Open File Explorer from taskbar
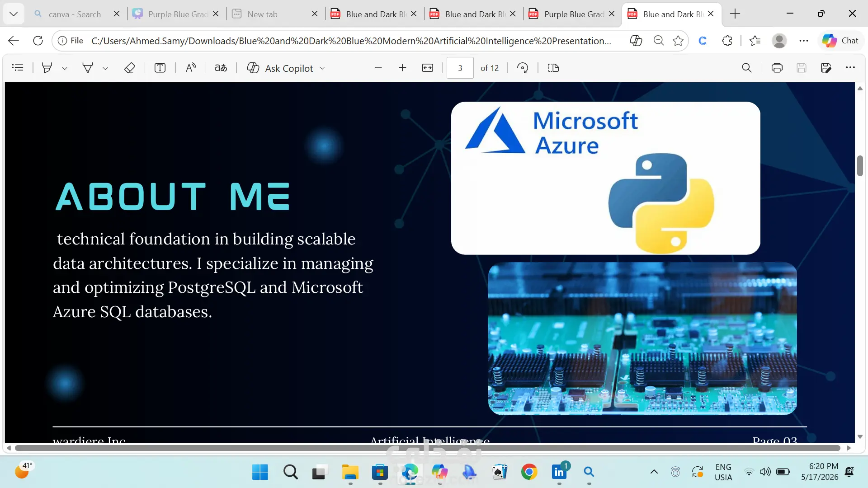This screenshot has height=488, width=868. tap(350, 472)
